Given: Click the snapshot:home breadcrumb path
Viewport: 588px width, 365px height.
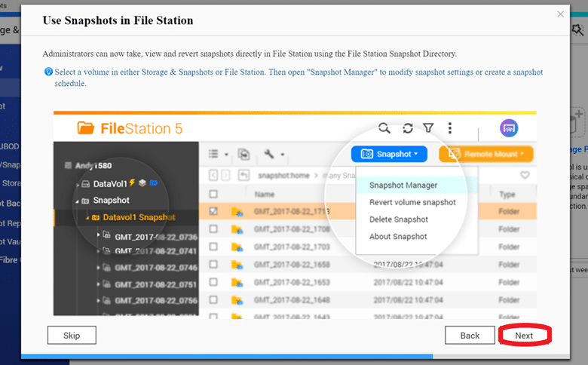Looking at the screenshot, I should (284, 175).
